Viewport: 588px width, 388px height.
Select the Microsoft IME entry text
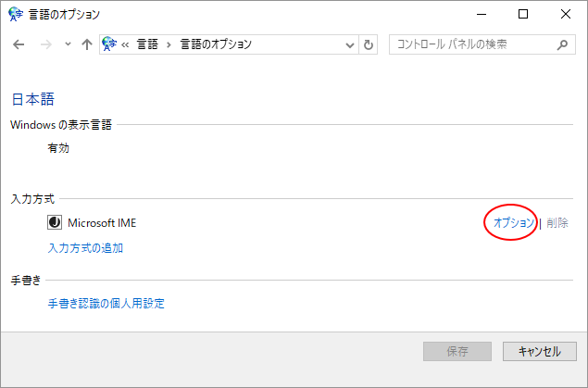pos(102,222)
